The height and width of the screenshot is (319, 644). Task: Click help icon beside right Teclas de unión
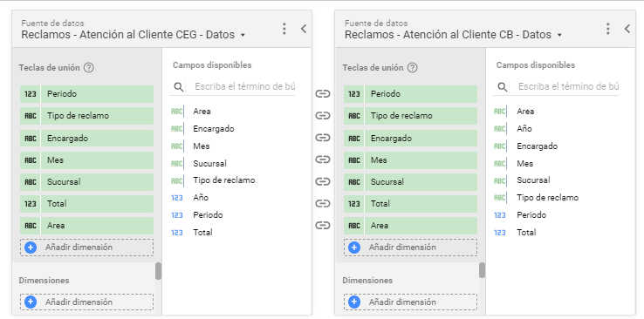tap(412, 68)
